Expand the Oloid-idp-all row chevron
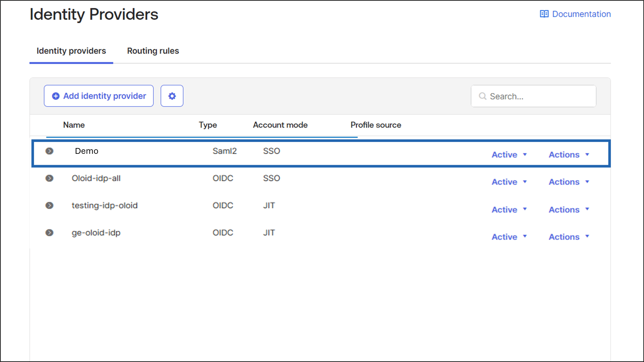644x362 pixels. [x=49, y=178]
